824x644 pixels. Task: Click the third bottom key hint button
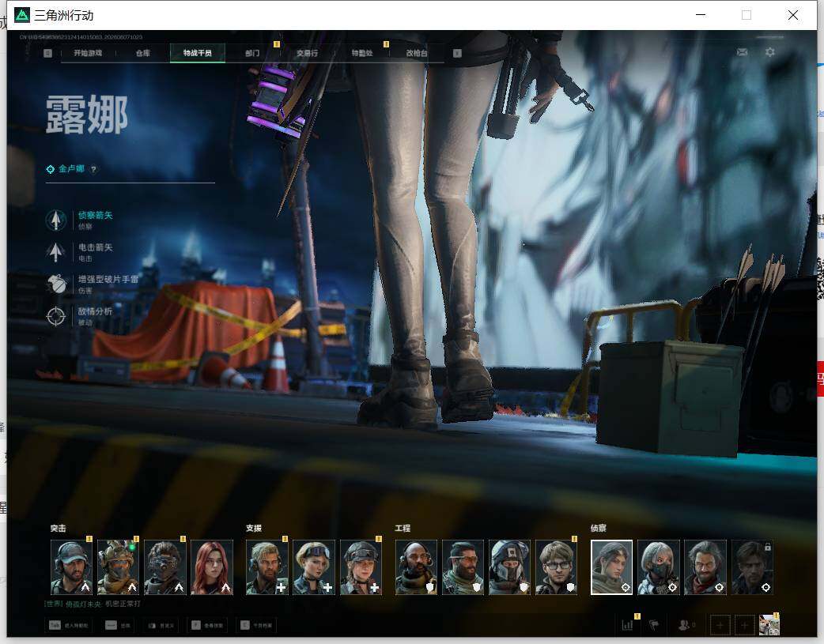(x=161, y=625)
